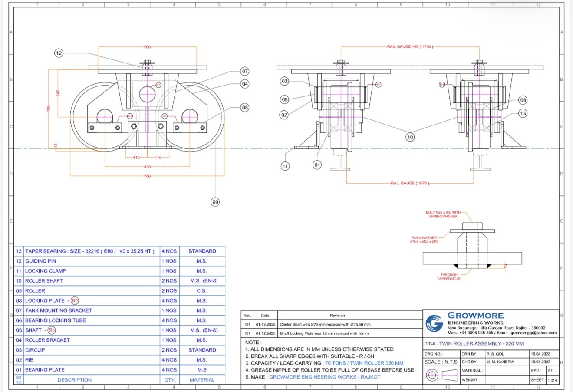This screenshot has height=392, width=573.
Task: Select balloon callout 08 in the drawing
Action: pos(245,107)
